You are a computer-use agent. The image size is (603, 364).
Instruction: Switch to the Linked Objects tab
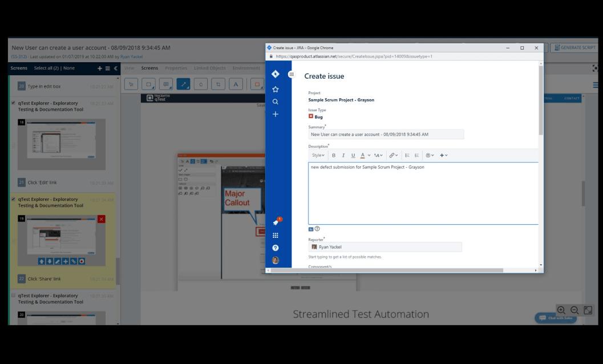click(x=209, y=68)
